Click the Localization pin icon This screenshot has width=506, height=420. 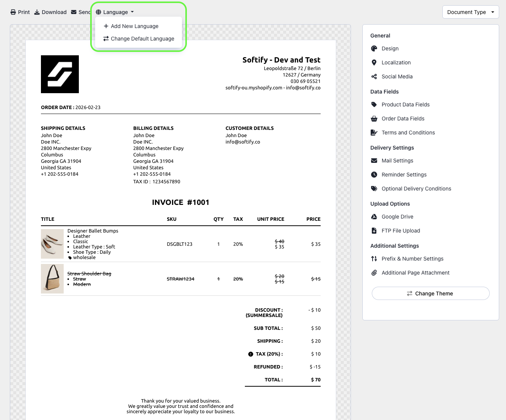pos(374,62)
